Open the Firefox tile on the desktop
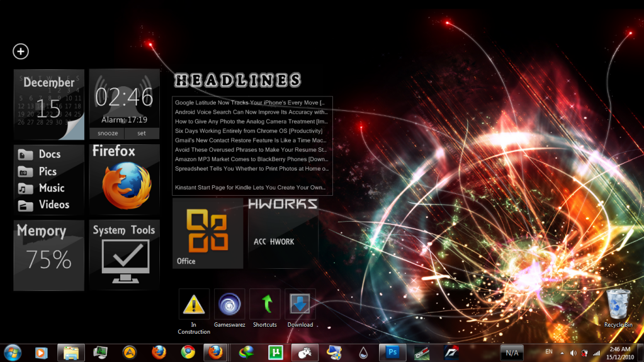Screen dimensions: 644x362 tap(125, 178)
